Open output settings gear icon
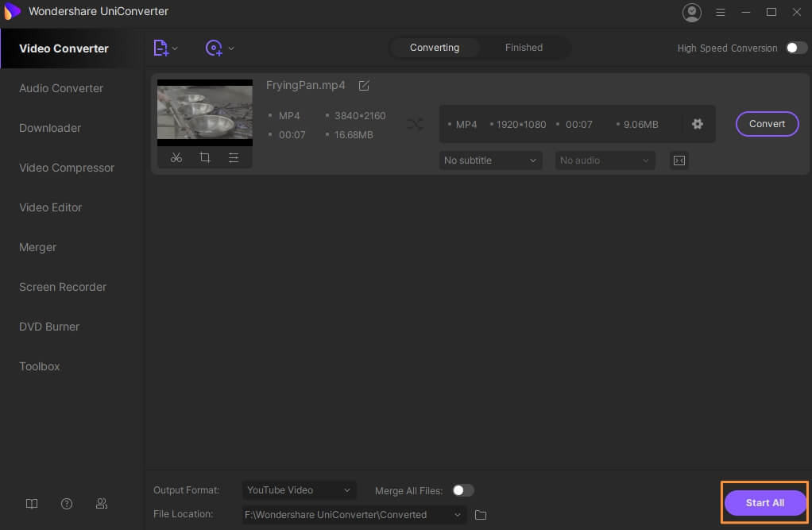812x530 pixels. (x=698, y=124)
